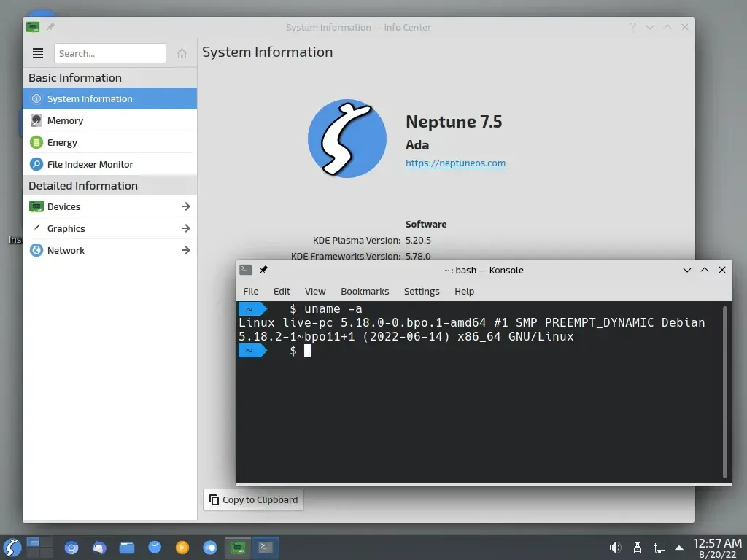This screenshot has width=747, height=560.
Task: Click the Memory icon in the sidebar
Action: point(36,120)
